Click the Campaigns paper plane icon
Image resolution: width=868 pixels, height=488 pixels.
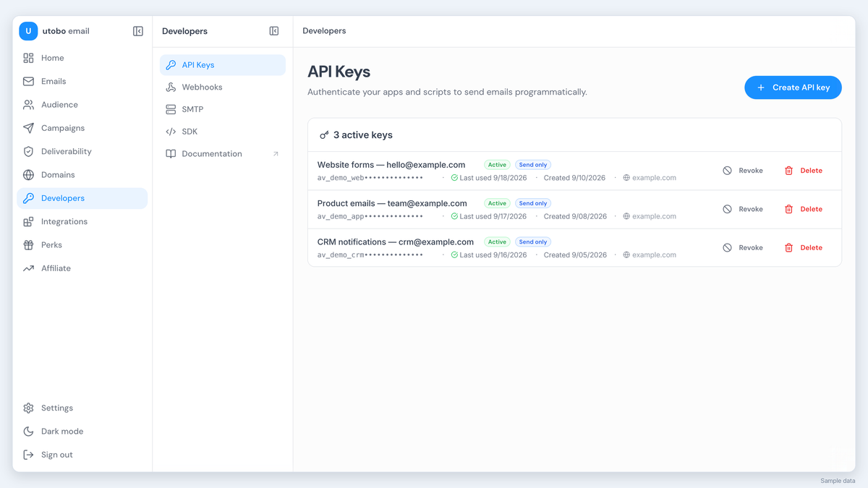28,128
